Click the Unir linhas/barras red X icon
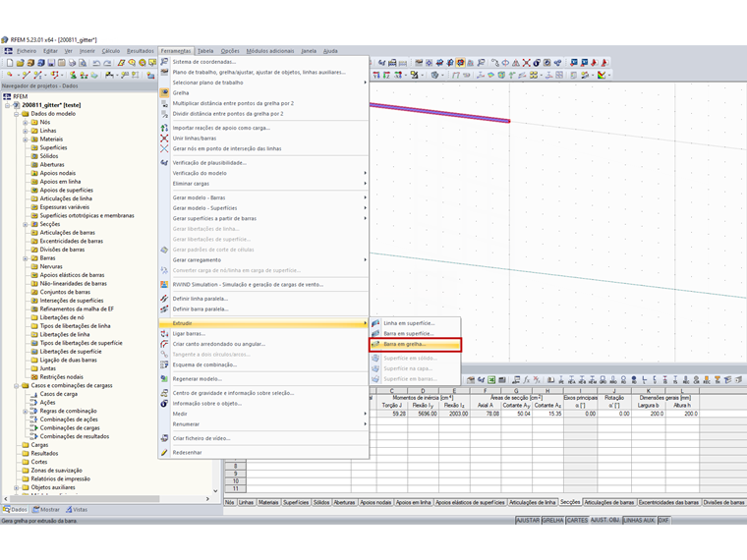 pyautogui.click(x=164, y=139)
